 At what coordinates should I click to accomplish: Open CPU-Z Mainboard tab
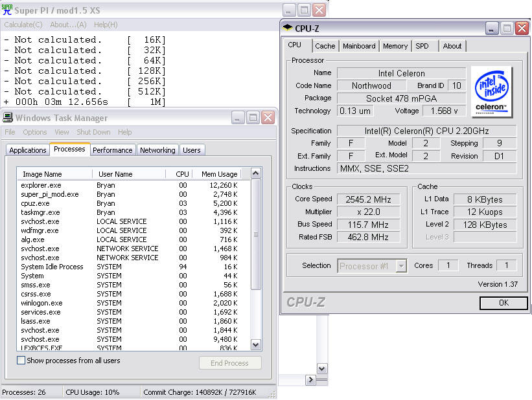click(359, 46)
